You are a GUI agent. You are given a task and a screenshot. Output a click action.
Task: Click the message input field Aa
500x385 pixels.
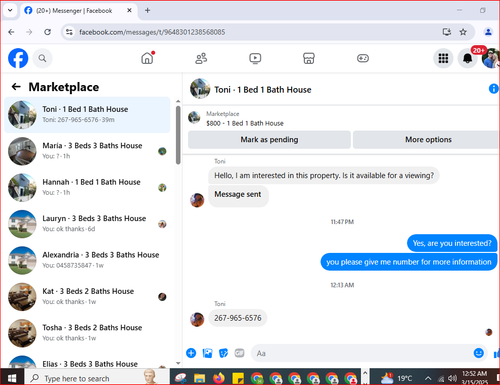point(362,353)
